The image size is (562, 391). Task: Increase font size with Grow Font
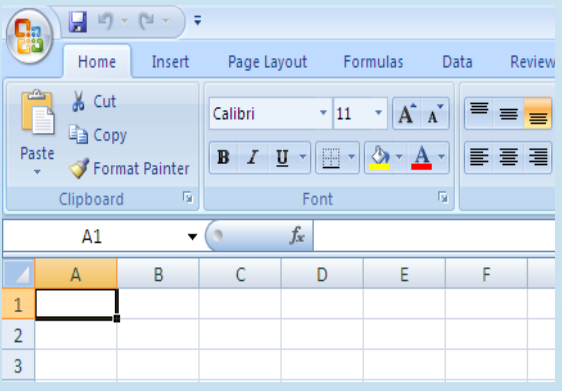(x=408, y=114)
